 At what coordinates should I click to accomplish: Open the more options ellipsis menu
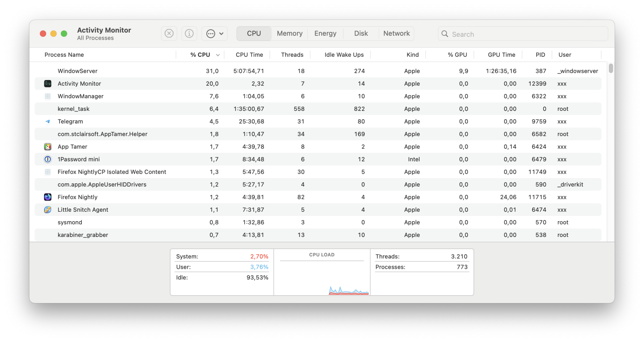coord(215,34)
